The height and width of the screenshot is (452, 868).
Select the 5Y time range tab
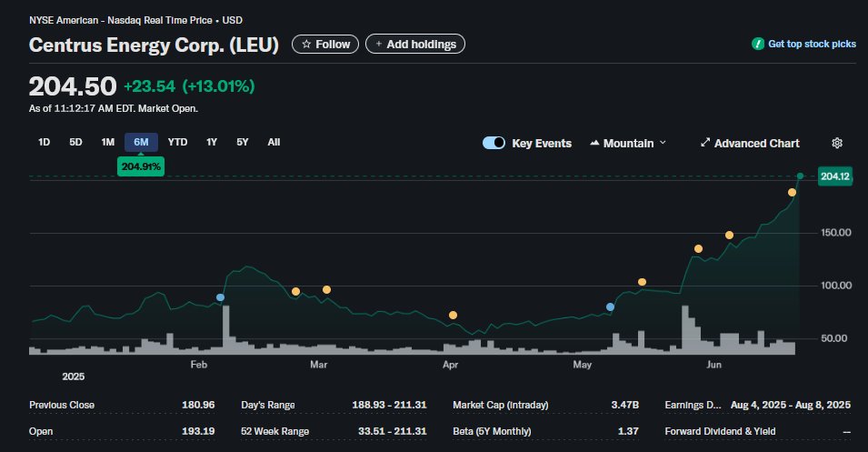[x=243, y=143]
